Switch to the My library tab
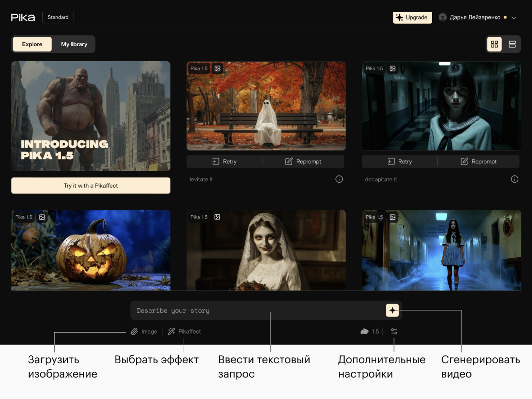The width and height of the screenshot is (532, 399). 74,44
